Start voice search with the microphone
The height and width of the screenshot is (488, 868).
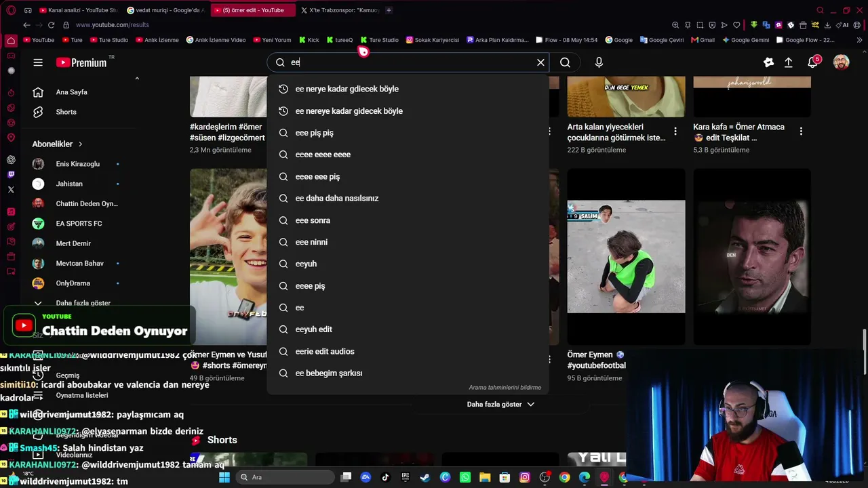point(599,62)
